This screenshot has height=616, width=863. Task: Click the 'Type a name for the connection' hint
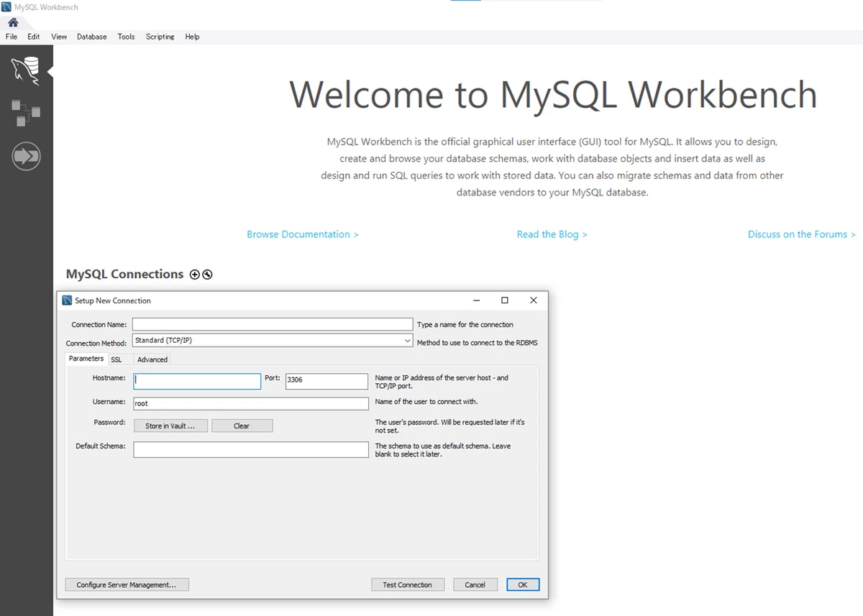[465, 325]
